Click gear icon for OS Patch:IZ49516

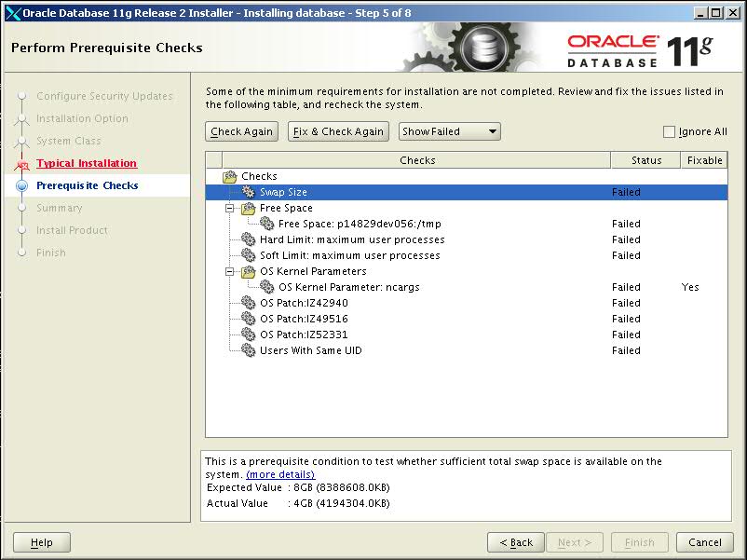coord(248,319)
